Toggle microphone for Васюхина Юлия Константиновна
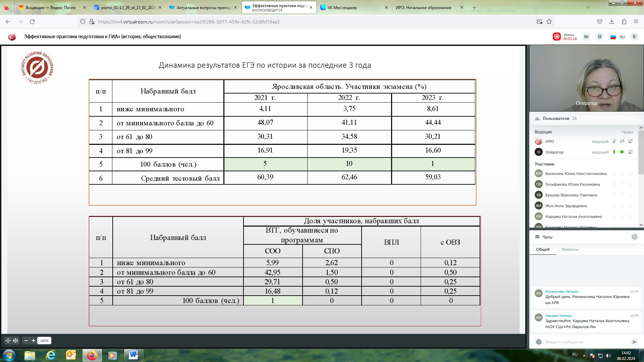 coord(614,174)
